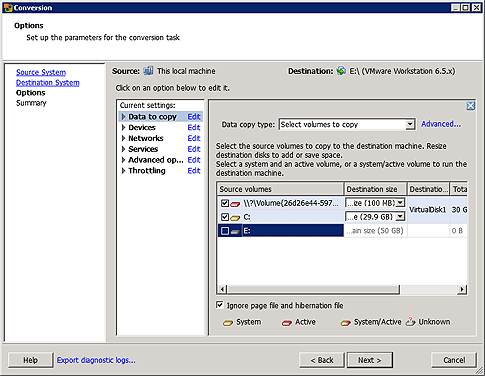Go to Destination System step
Screen dimensions: 485x376
48,83
